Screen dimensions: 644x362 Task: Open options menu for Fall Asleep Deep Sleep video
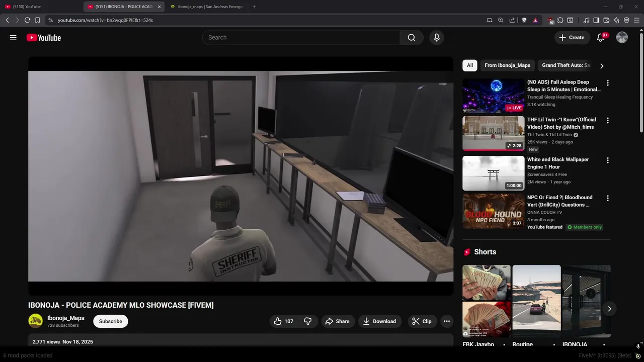[607, 83]
